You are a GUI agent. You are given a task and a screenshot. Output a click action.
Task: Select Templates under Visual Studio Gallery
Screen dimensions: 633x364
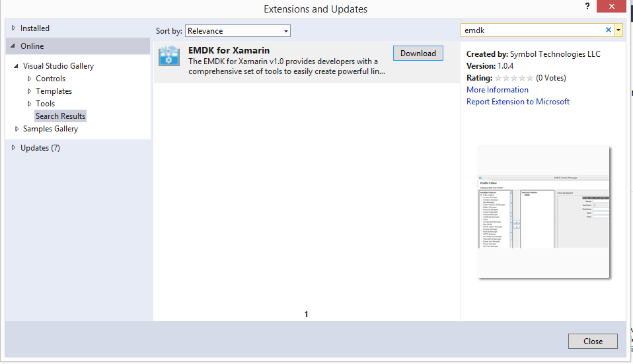tap(54, 91)
